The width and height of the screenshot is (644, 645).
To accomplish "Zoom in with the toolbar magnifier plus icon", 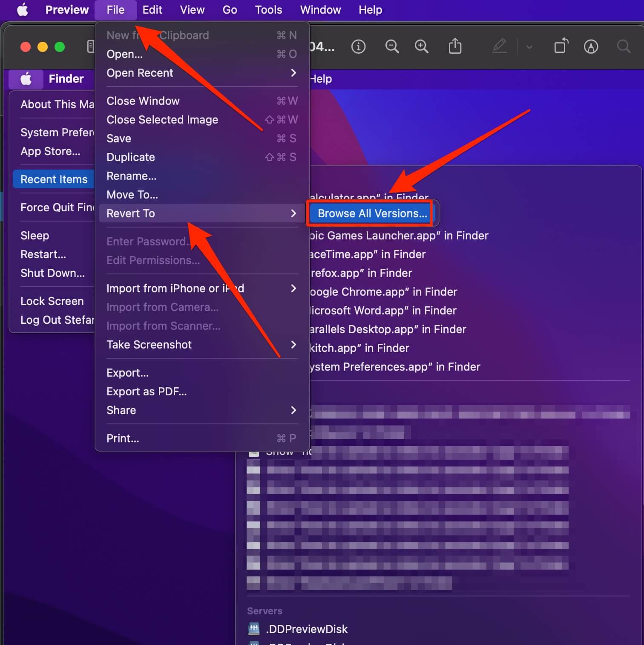I will tap(422, 46).
